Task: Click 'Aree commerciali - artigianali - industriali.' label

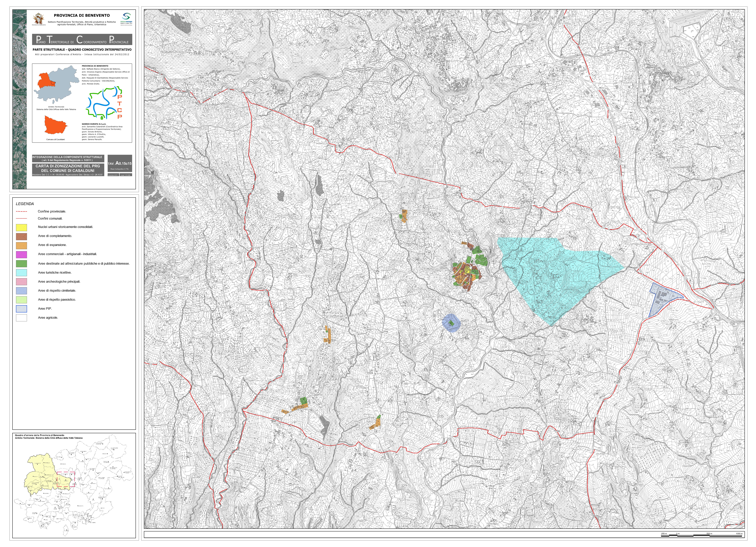Action: pyautogui.click(x=67, y=254)
